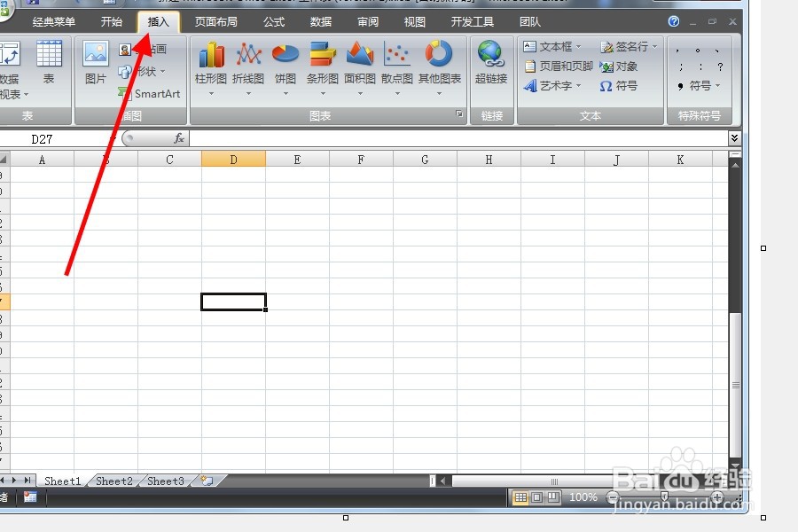Insert a 柱形图 column chart
Viewport: 798px width, 532px height.
[x=211, y=67]
